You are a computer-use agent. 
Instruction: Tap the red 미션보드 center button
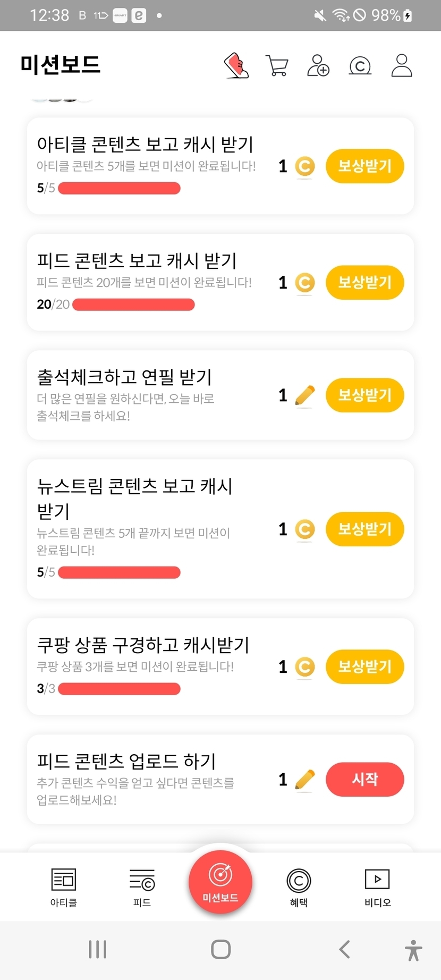(x=220, y=882)
